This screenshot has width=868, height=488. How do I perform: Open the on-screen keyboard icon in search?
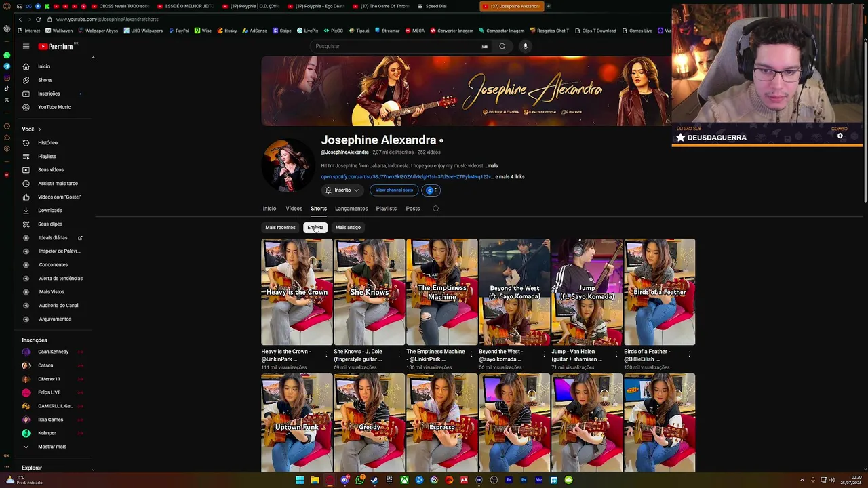[x=485, y=46]
